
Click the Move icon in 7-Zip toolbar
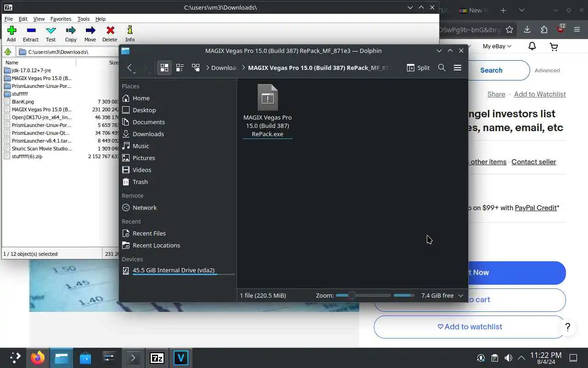(x=90, y=34)
